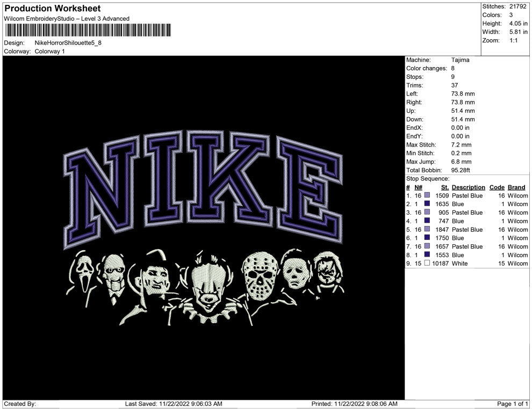
Task: Click the Min Stitch value 0.2 mm
Action: (x=461, y=153)
